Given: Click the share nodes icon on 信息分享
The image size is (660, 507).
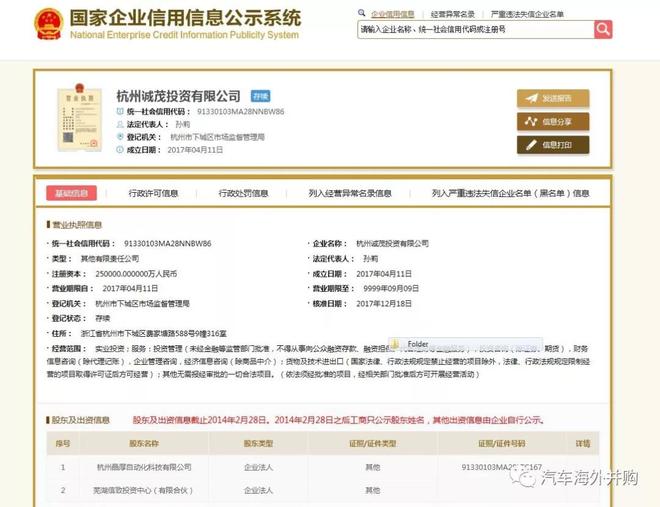Looking at the screenshot, I should 531,122.
